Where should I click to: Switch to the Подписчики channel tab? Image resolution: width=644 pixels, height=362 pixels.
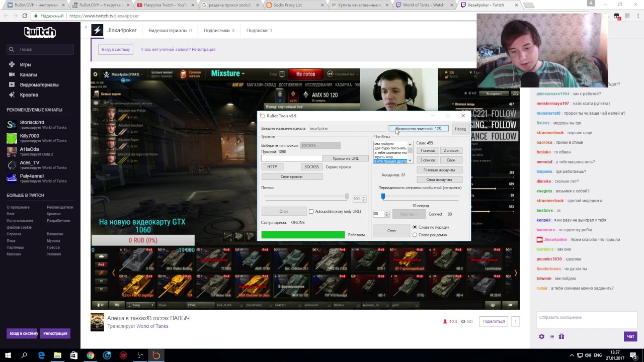click(x=219, y=30)
